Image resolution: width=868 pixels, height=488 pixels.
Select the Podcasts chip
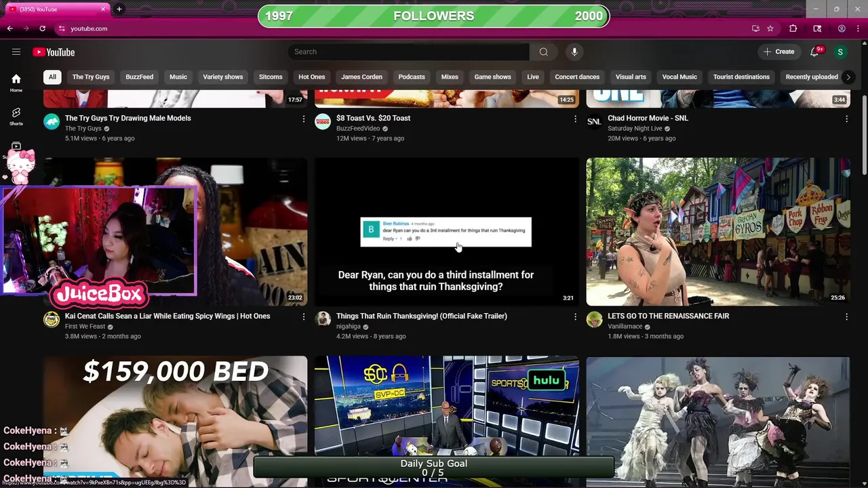(x=412, y=77)
